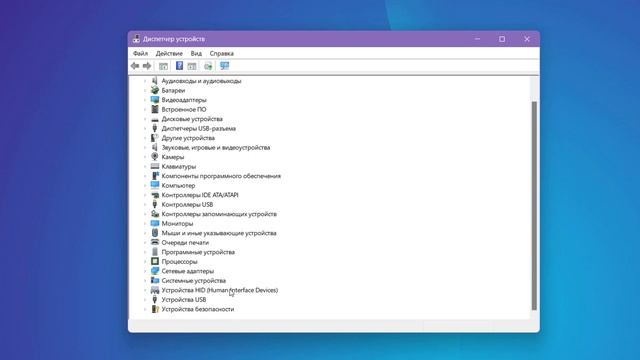Expand the Мониторы node

(145, 224)
